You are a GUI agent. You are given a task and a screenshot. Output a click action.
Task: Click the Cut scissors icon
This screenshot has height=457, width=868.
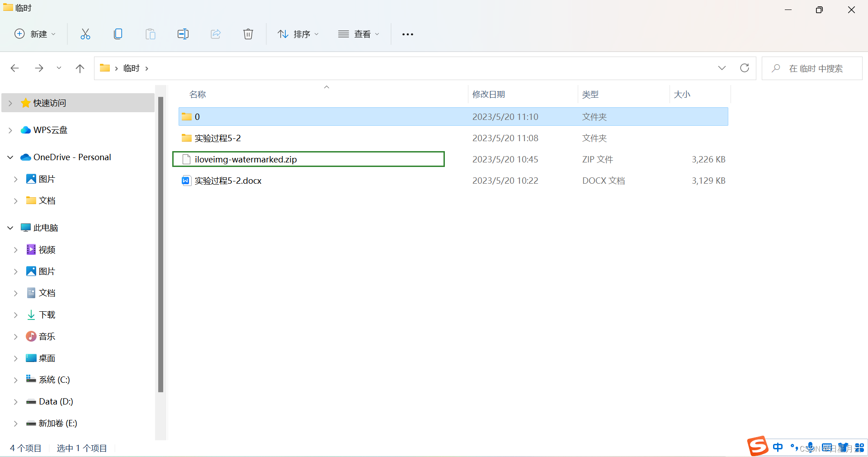click(85, 34)
